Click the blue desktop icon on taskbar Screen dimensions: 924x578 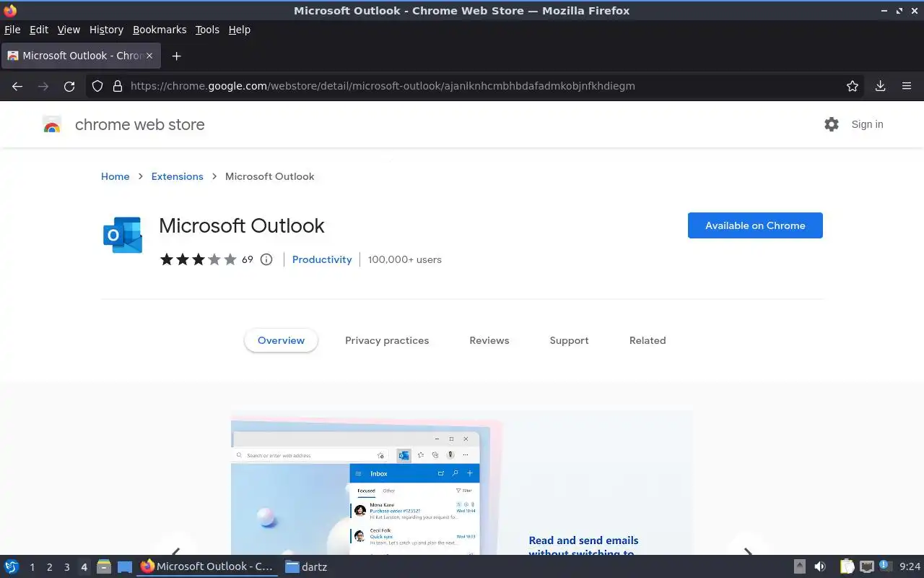coord(125,566)
